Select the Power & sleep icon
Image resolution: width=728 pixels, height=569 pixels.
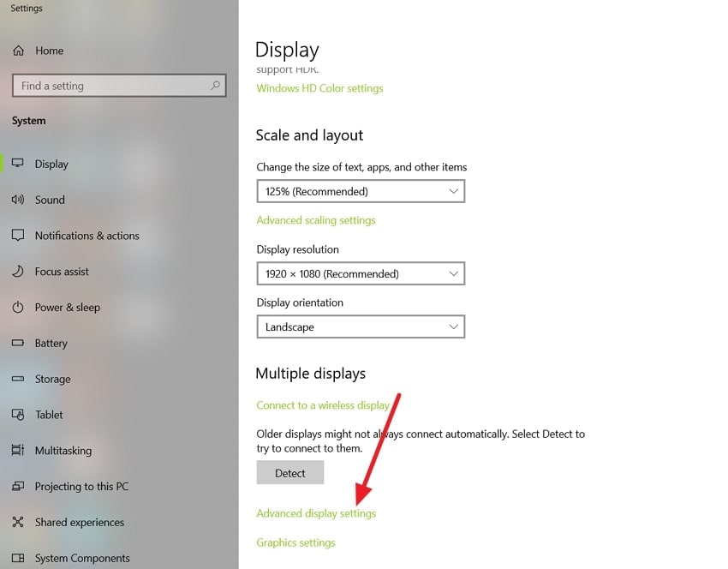pyautogui.click(x=19, y=308)
